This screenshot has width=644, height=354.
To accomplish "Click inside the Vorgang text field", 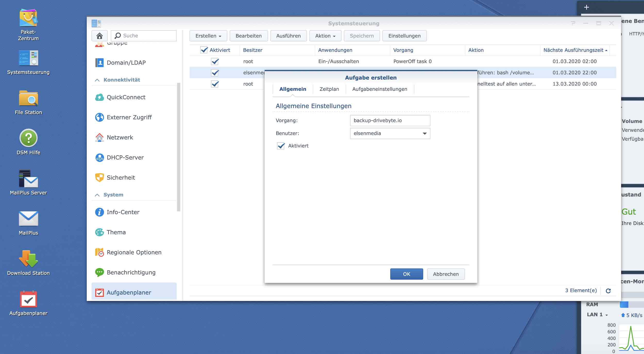I will 390,120.
